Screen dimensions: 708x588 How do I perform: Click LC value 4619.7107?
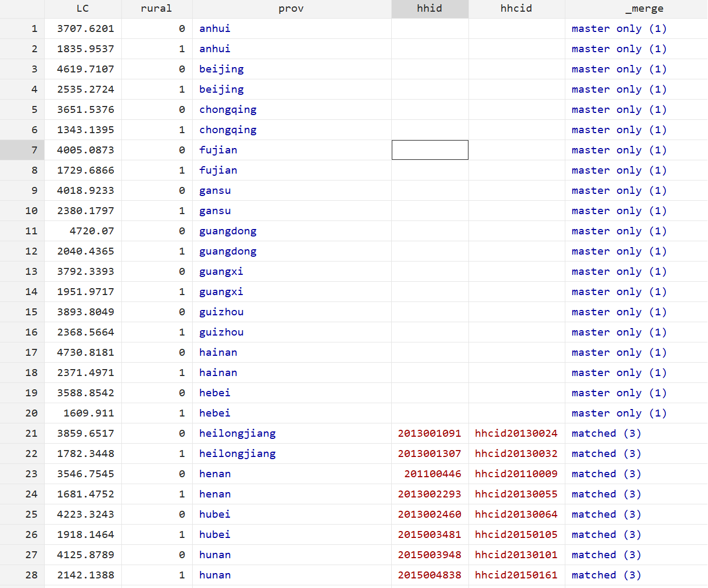coord(86,69)
